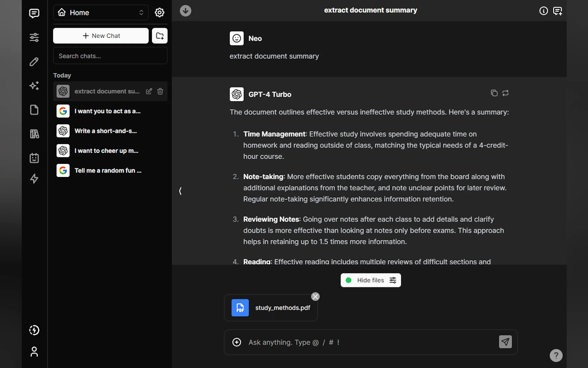The image size is (588, 368).
Task: Rename the extract document summary chat
Action: [x=149, y=91]
